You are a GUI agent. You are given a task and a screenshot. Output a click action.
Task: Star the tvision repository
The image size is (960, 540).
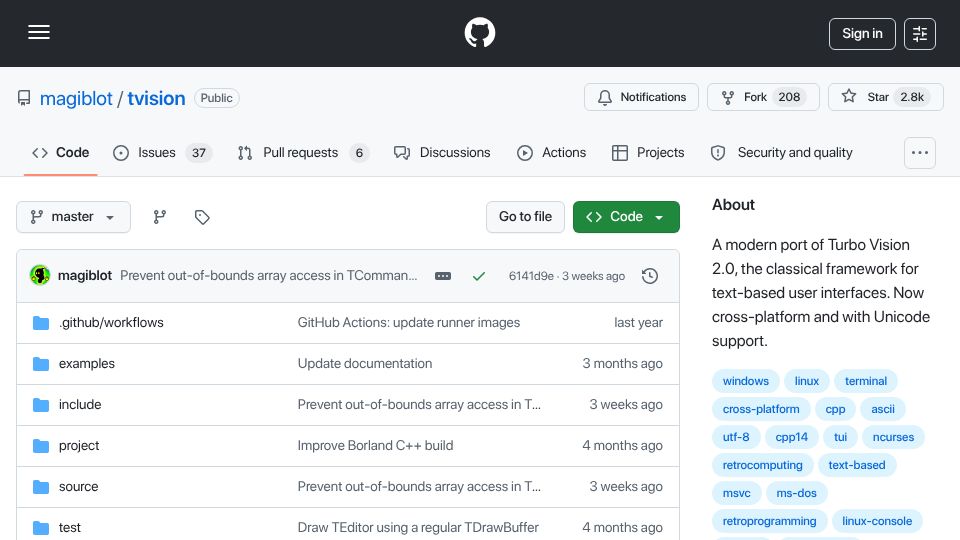885,97
